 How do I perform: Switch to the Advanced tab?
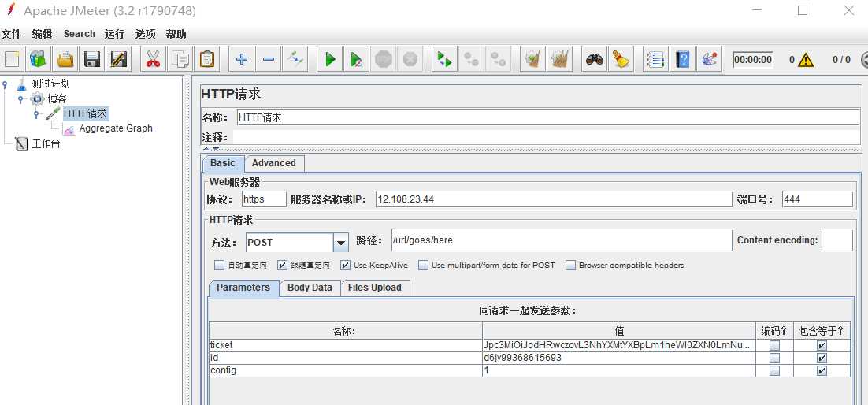[x=274, y=163]
